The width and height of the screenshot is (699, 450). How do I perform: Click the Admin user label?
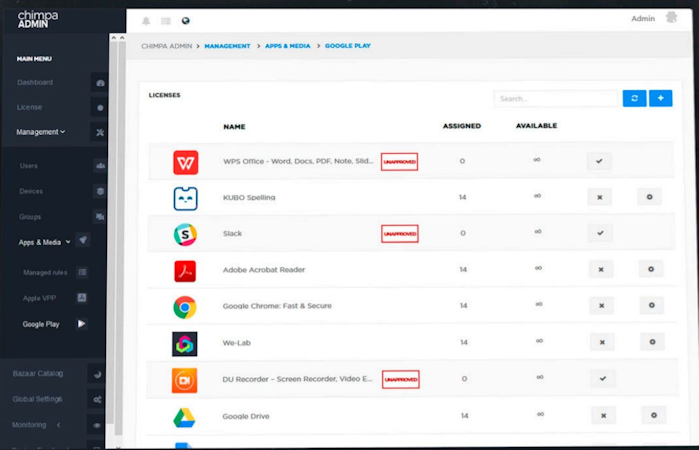pos(643,19)
